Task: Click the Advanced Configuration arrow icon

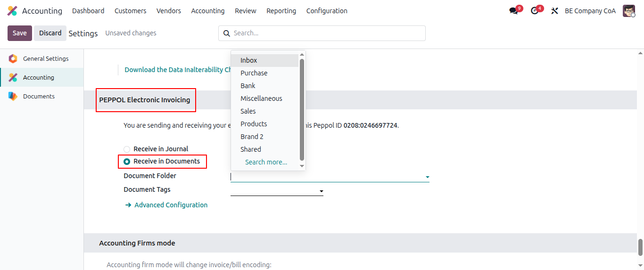Action: click(x=128, y=205)
